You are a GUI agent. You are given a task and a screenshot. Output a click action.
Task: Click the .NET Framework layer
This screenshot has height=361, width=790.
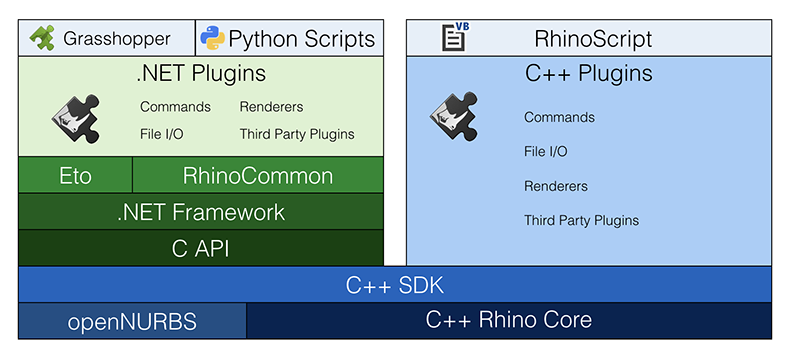coord(201,212)
